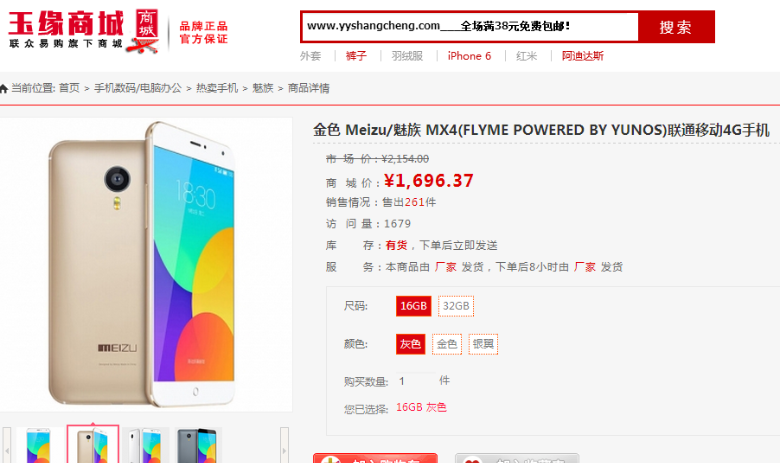Show the gold phone back thumbnail
Image resolution: width=780 pixels, height=463 pixels.
[93, 445]
